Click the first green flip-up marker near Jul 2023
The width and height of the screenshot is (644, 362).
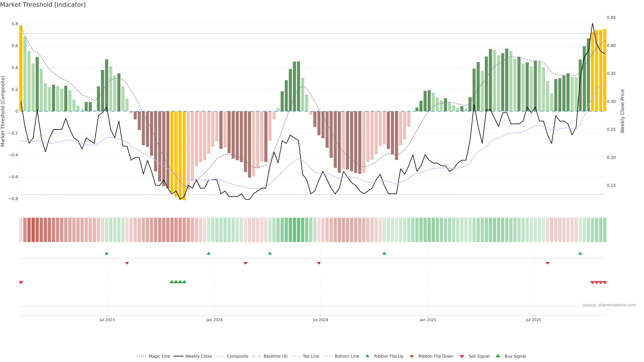coord(106,253)
